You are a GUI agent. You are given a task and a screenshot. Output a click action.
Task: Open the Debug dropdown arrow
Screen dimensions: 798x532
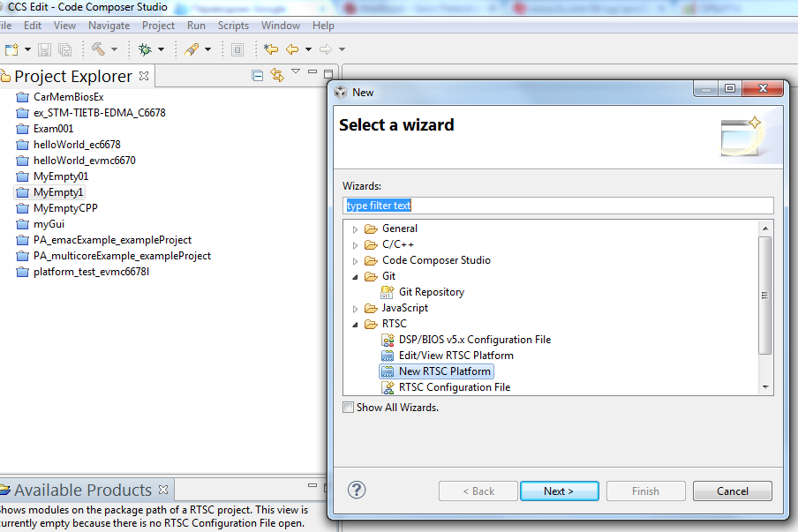[x=161, y=49]
